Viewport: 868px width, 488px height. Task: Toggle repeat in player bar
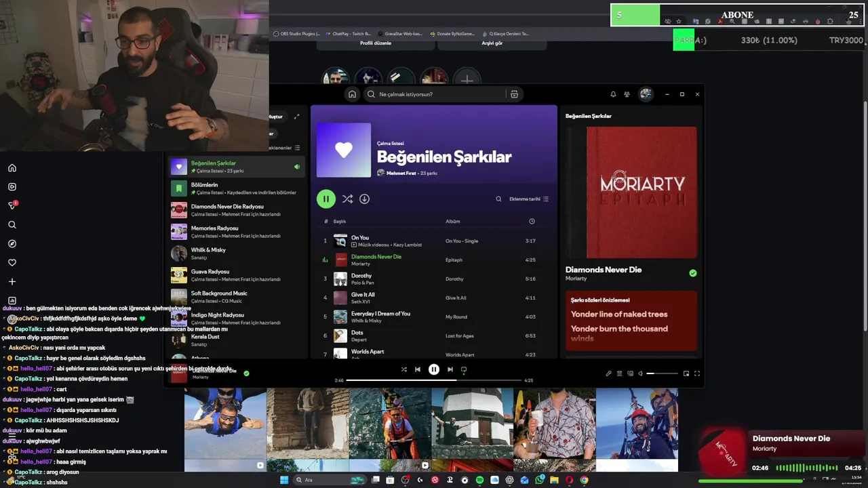click(464, 369)
